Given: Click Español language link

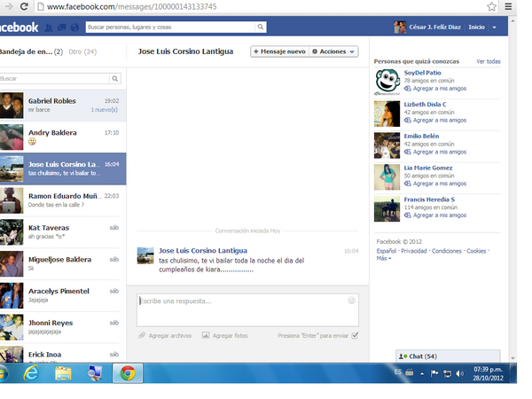Looking at the screenshot, I should click(386, 251).
